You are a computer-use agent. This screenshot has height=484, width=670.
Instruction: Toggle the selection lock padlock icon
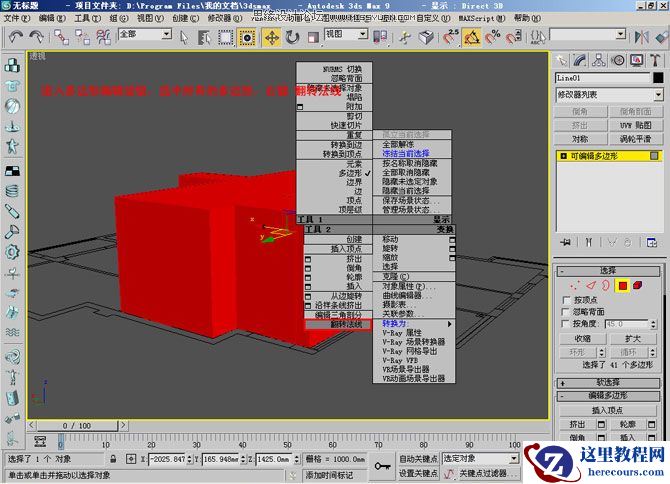(113, 459)
